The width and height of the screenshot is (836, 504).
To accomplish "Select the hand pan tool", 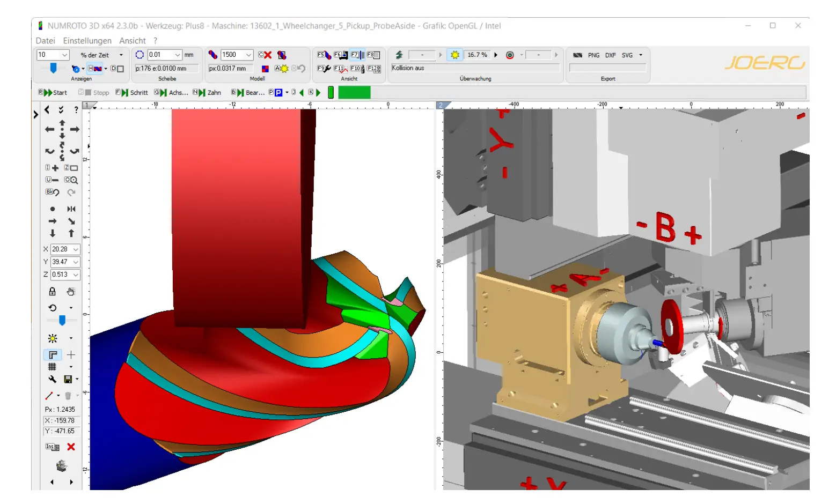I will tap(71, 292).
